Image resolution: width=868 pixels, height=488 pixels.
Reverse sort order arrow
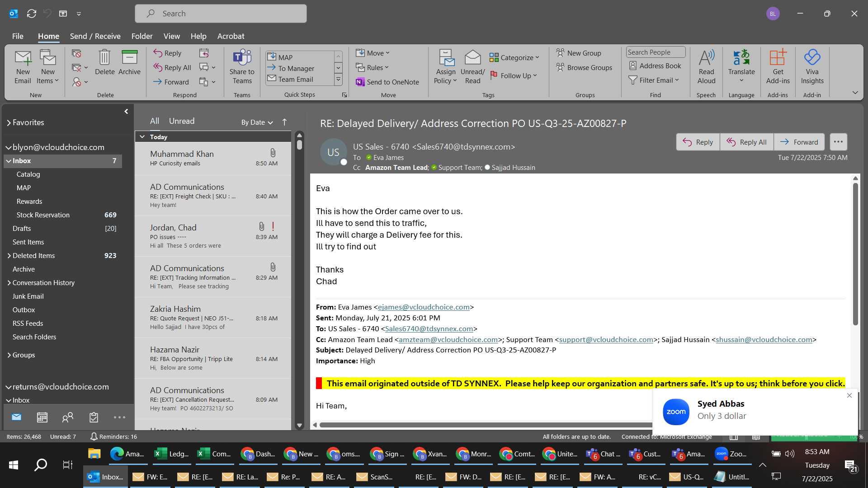pyautogui.click(x=284, y=122)
